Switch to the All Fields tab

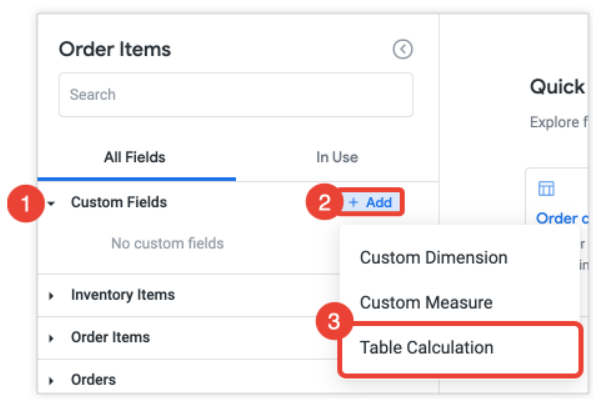(135, 157)
